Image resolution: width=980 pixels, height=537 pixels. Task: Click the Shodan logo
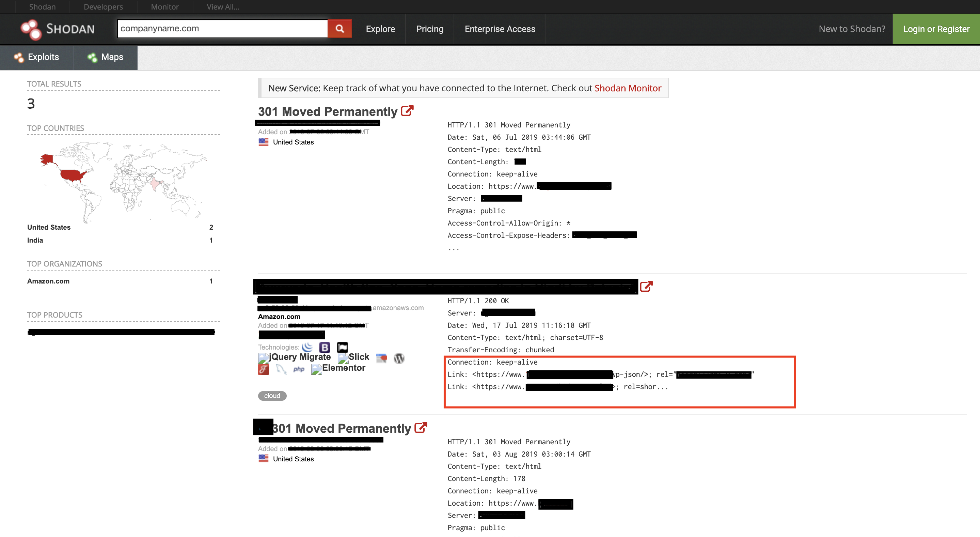58,29
